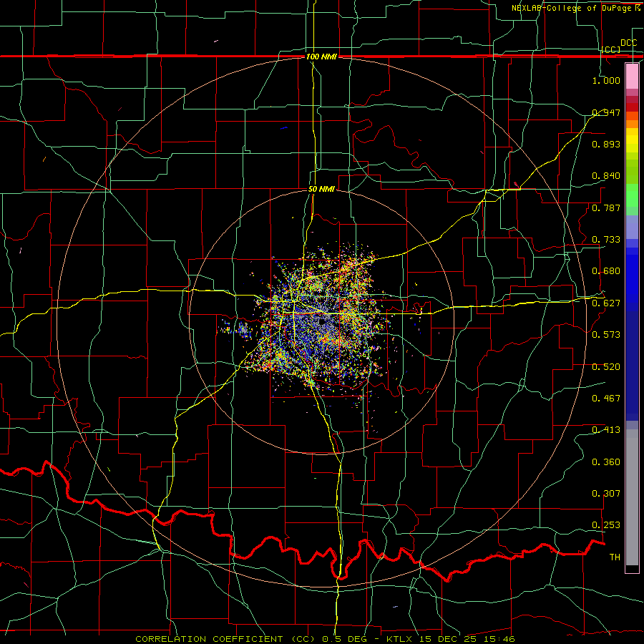This screenshot has height=644, width=644.
Task: Click the 0.893 legend value
Action: [606, 144]
